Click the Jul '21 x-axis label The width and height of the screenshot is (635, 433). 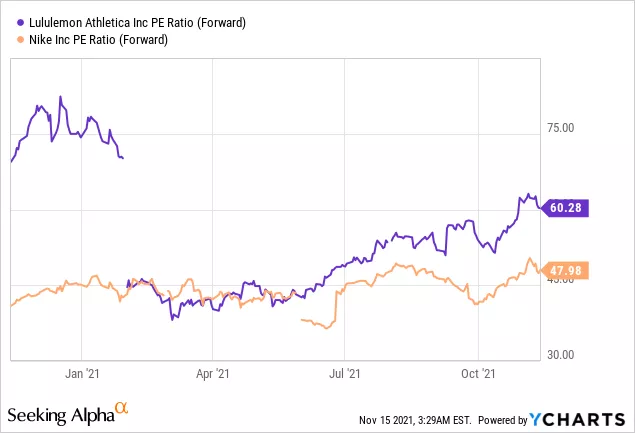[345, 374]
